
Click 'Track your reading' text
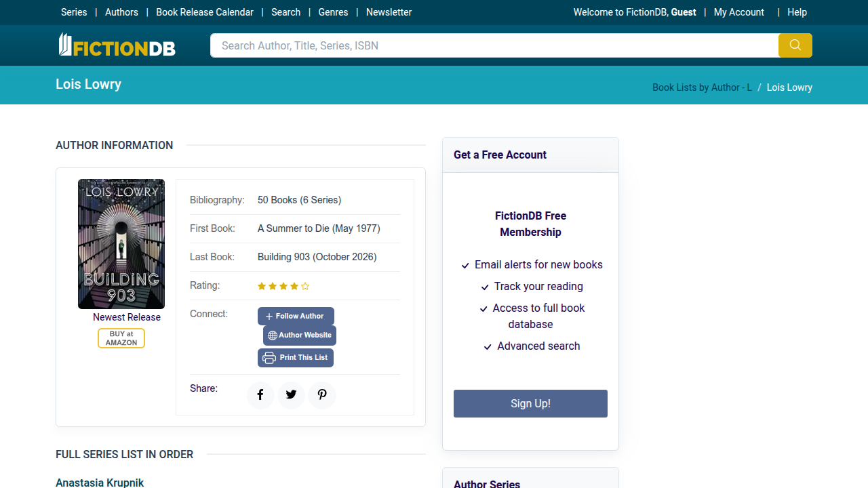point(538,286)
